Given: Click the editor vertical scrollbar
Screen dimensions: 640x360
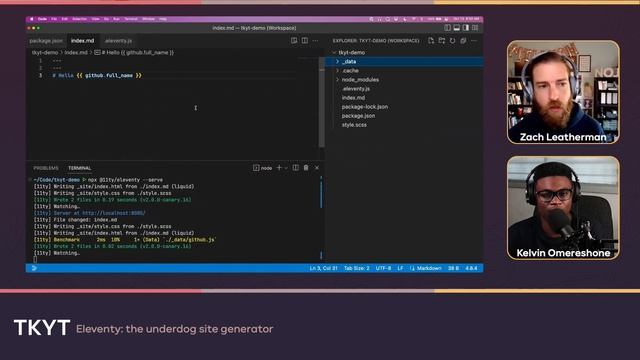Looking at the screenshot, I should pos(322,102).
